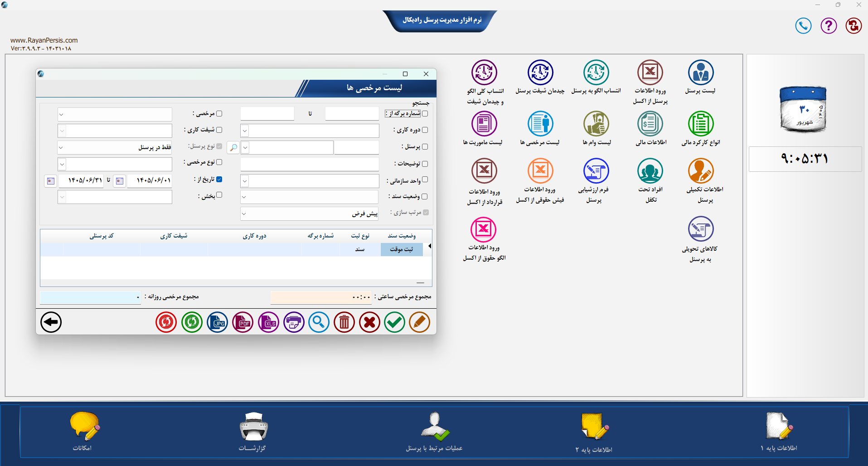Open Import Salary Pattern from Excel icon
Viewport: 868px width, 466px height.
click(x=483, y=229)
